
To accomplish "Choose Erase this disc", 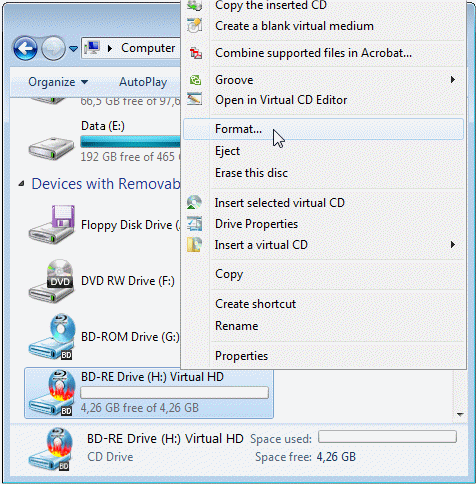I will click(x=251, y=173).
